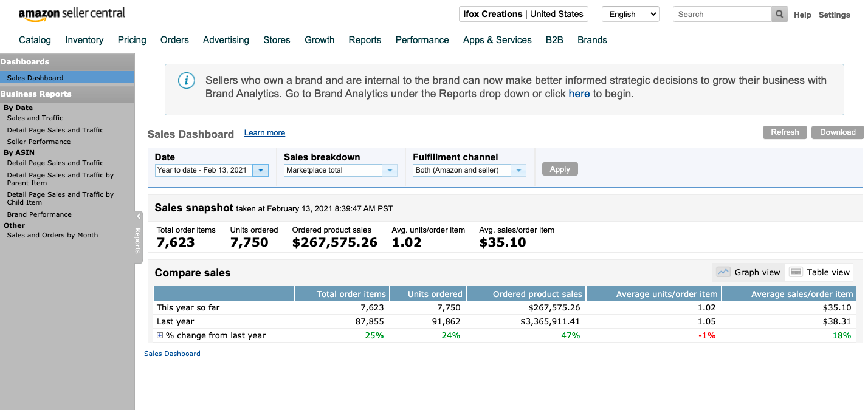Open Sales and Orders by Month

52,235
